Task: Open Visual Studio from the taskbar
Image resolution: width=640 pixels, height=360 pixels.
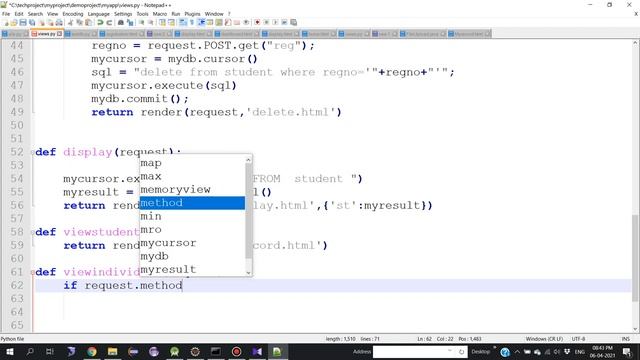Action: [x=257, y=352]
